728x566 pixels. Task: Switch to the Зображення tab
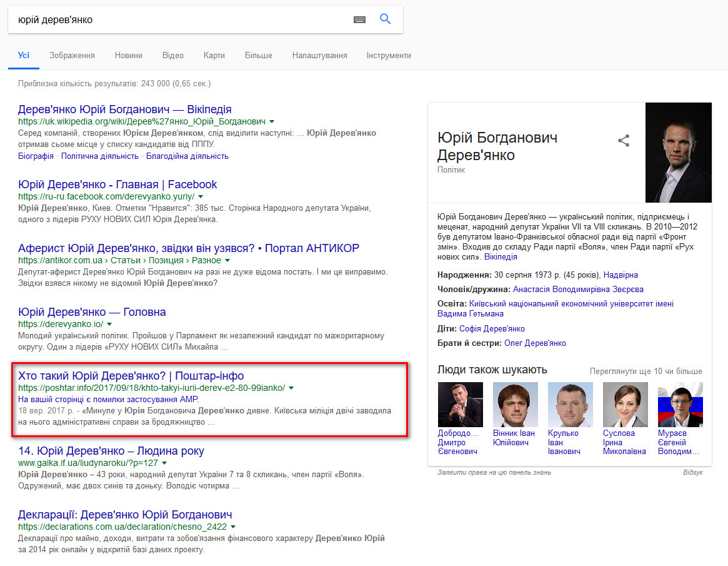pyautogui.click(x=72, y=55)
